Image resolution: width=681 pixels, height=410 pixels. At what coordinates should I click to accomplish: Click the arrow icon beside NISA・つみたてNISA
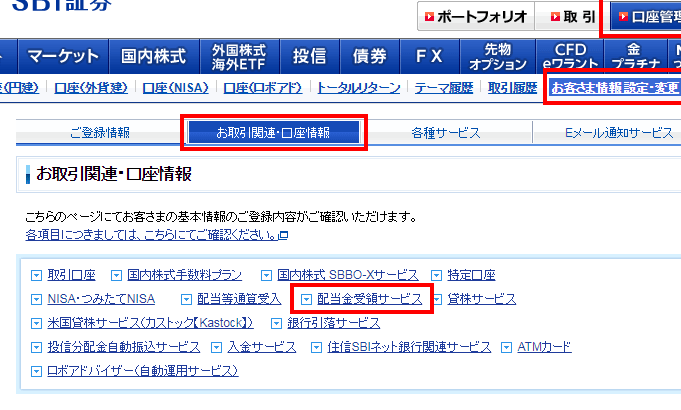pos(37,299)
